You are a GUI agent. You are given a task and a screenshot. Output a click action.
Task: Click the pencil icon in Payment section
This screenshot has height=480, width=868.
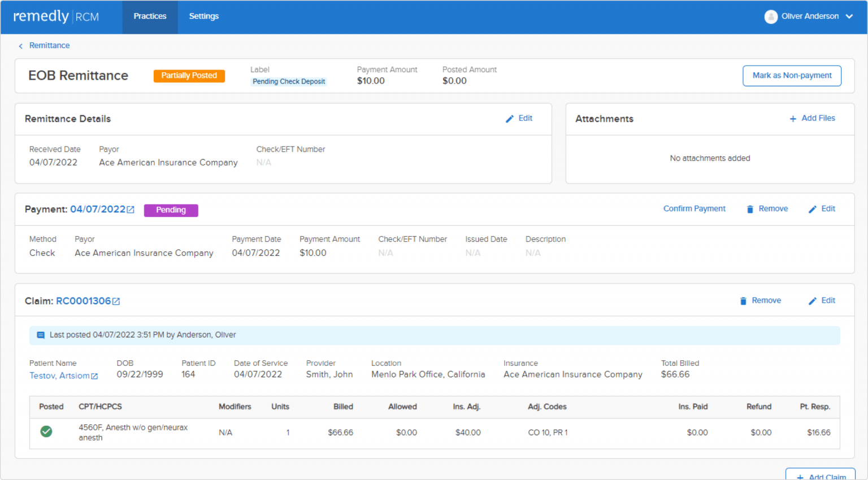pyautogui.click(x=813, y=209)
